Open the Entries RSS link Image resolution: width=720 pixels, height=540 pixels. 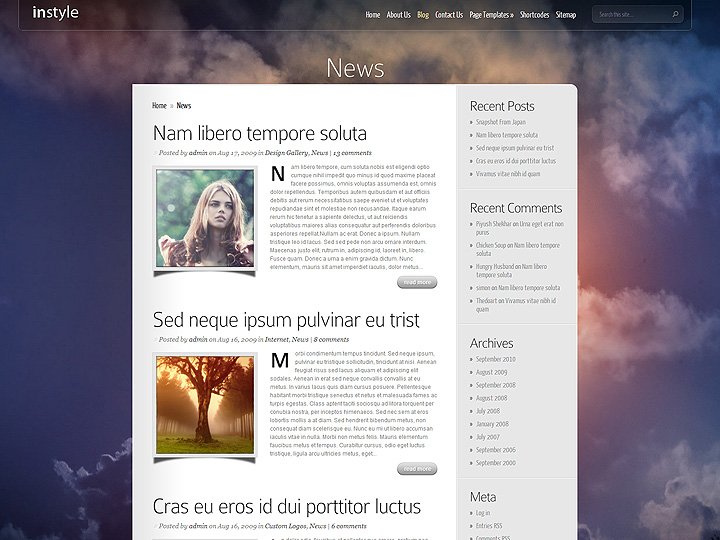[x=489, y=526]
